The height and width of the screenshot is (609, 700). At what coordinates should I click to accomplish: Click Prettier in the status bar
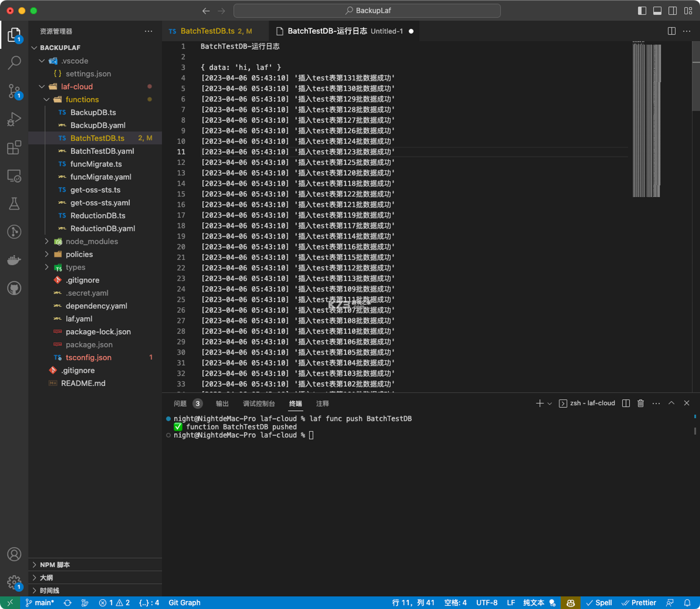(x=639, y=603)
